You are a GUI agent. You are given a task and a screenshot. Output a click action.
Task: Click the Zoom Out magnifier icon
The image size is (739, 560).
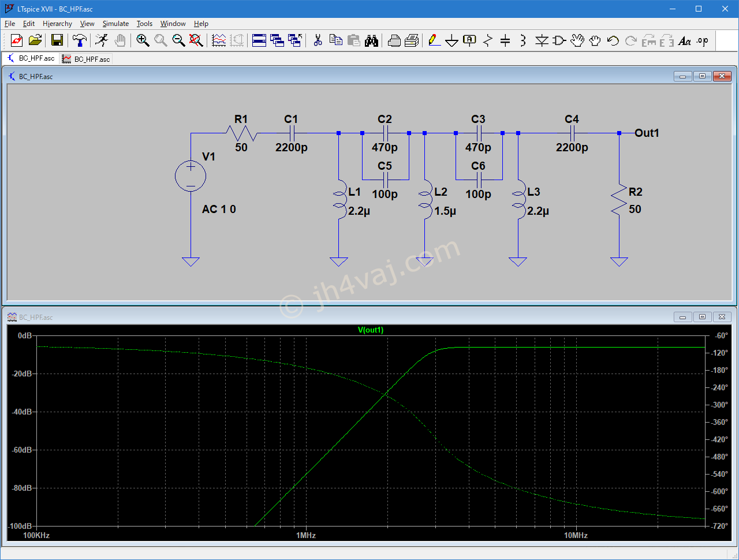[x=178, y=40]
